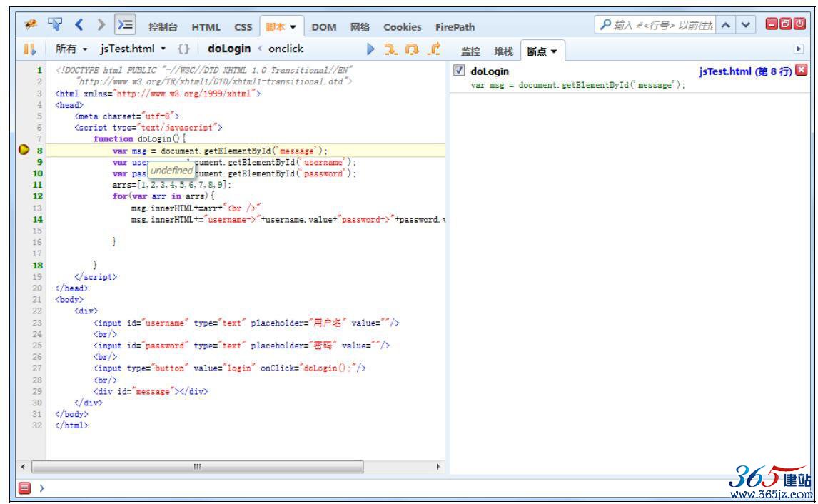Image resolution: width=818 pixels, height=504 pixels.
Task: Switch to the 控制台 tab
Action: [x=163, y=27]
